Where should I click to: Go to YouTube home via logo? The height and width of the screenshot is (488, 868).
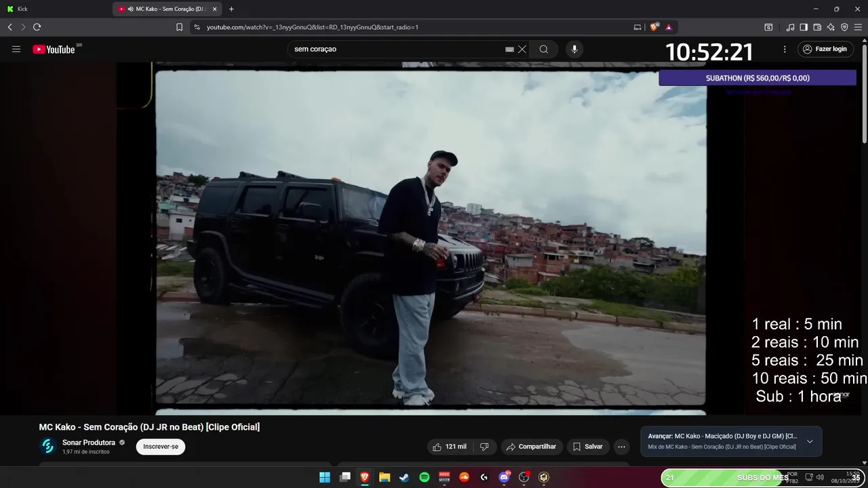(54, 49)
